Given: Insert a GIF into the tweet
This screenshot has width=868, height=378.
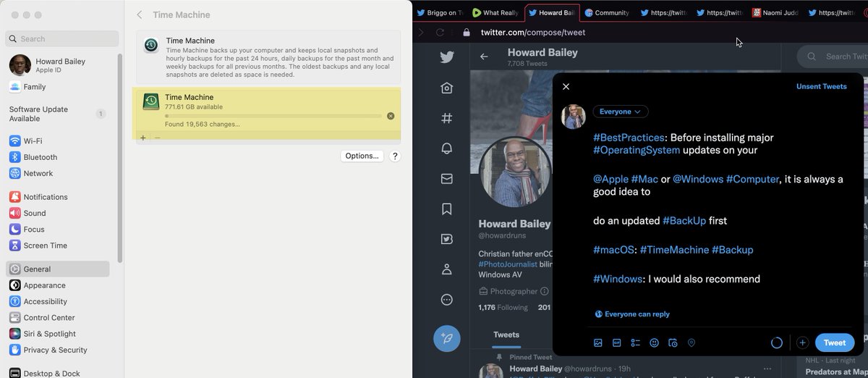Looking at the screenshot, I should click(x=617, y=343).
